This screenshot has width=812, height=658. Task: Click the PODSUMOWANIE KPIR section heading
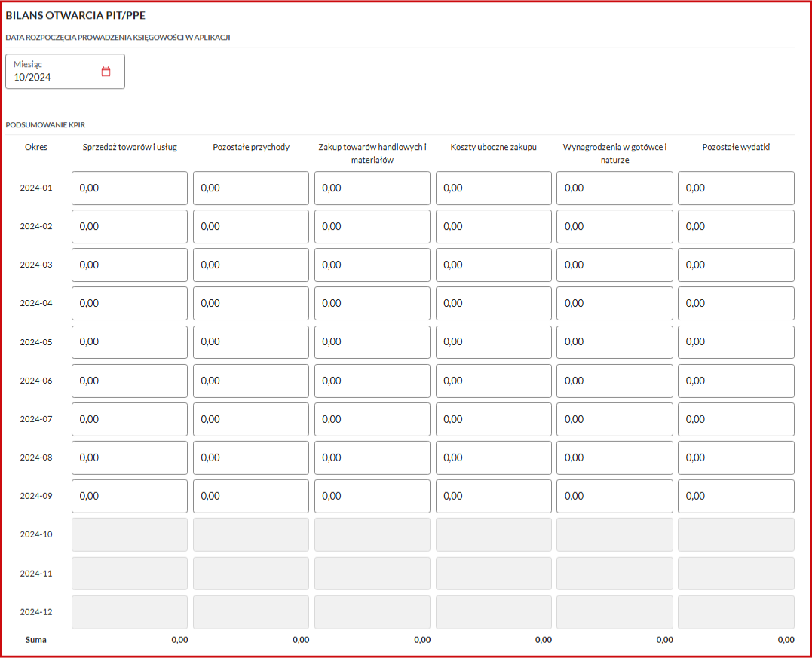(x=45, y=125)
